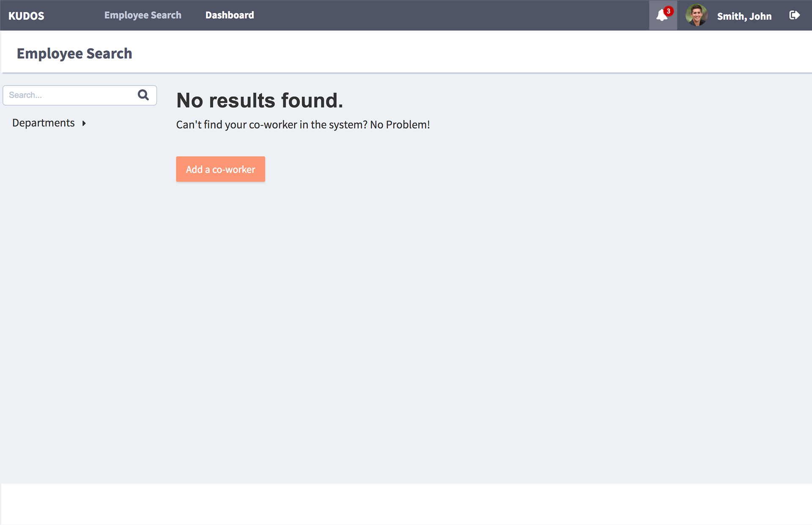Click the empty sidebar area under Departments

pos(80,296)
